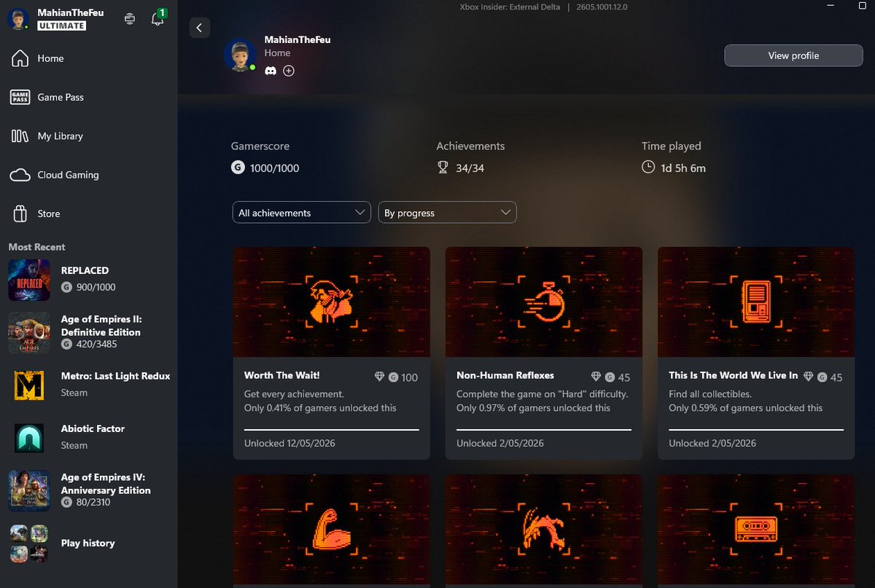Go back with the chevron arrow button
This screenshot has height=588, width=875.
[199, 28]
